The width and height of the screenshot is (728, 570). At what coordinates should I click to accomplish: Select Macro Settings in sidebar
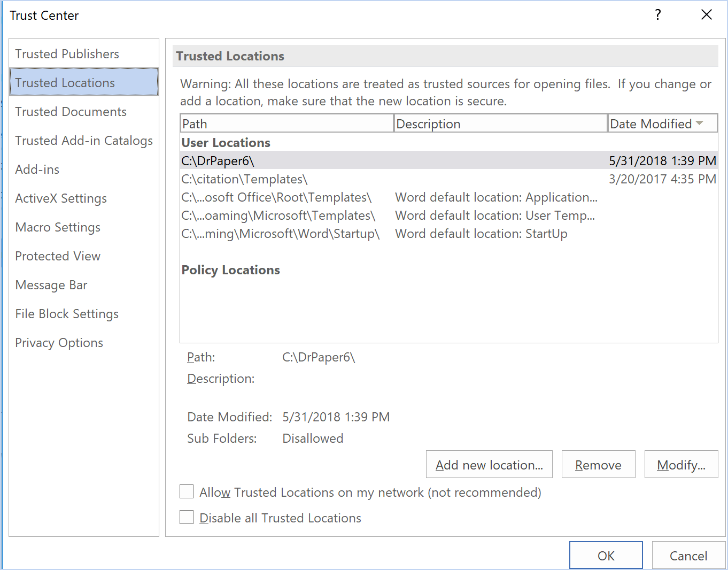[x=58, y=227]
